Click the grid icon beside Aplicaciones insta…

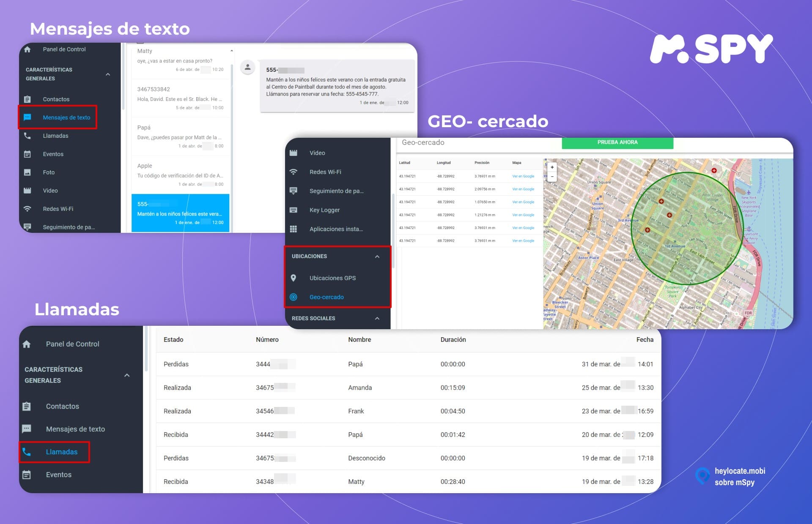(x=294, y=229)
